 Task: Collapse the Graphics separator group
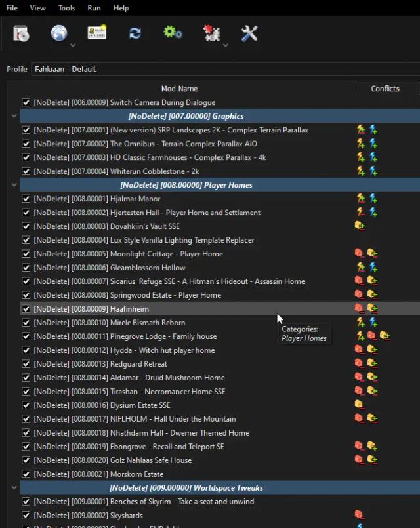[14, 116]
